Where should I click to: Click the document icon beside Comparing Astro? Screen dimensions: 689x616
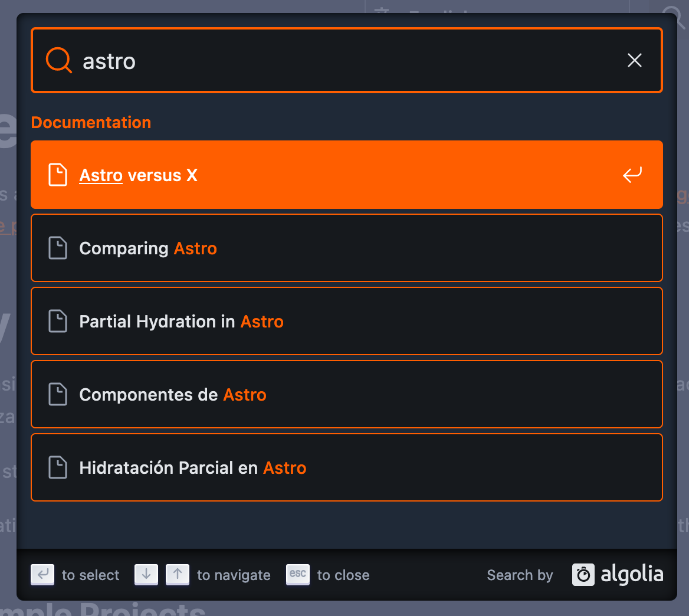[x=58, y=248]
